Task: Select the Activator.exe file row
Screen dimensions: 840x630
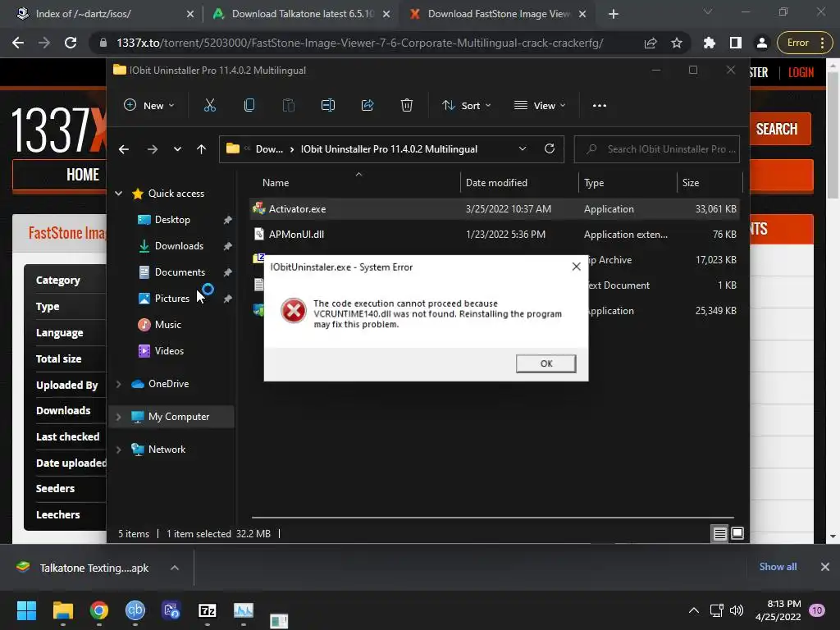Action: pyautogui.click(x=495, y=209)
